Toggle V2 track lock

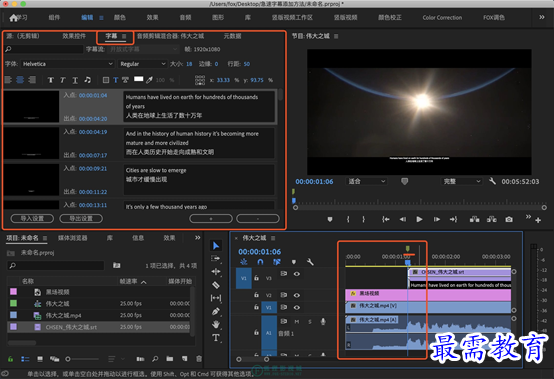point(257,295)
